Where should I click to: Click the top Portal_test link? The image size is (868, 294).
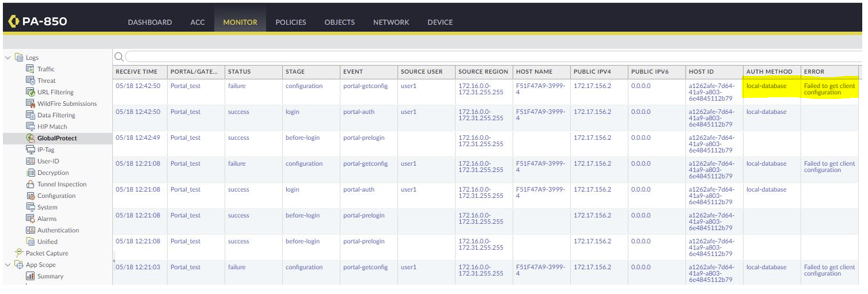pos(185,86)
